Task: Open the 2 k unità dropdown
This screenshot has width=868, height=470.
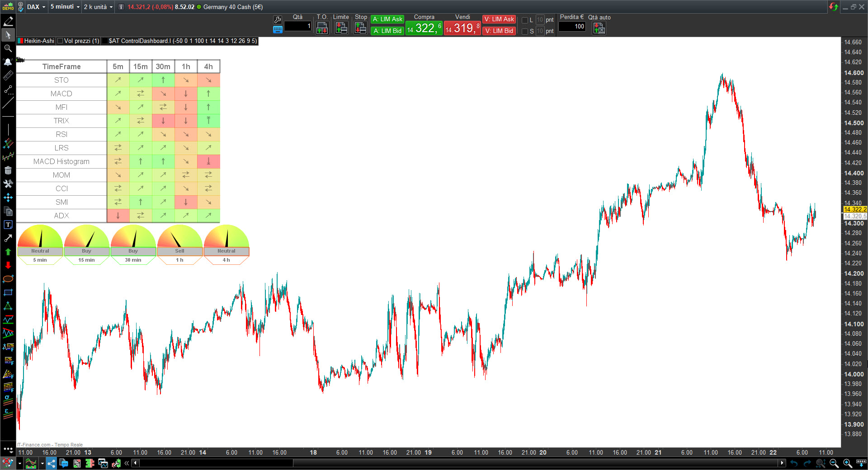Action: click(98, 7)
